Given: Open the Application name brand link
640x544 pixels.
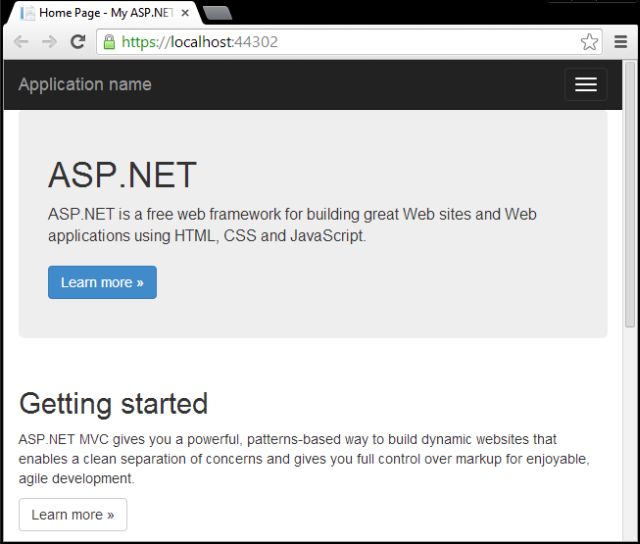Looking at the screenshot, I should click(85, 84).
